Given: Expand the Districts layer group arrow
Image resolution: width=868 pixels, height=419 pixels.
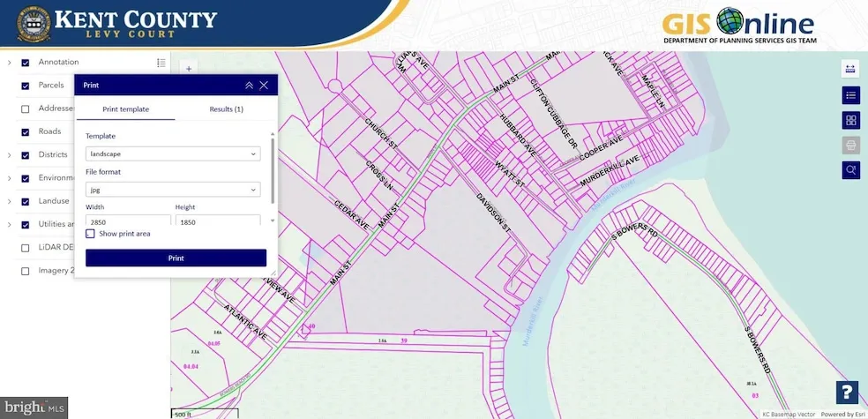Looking at the screenshot, I should (x=9, y=155).
